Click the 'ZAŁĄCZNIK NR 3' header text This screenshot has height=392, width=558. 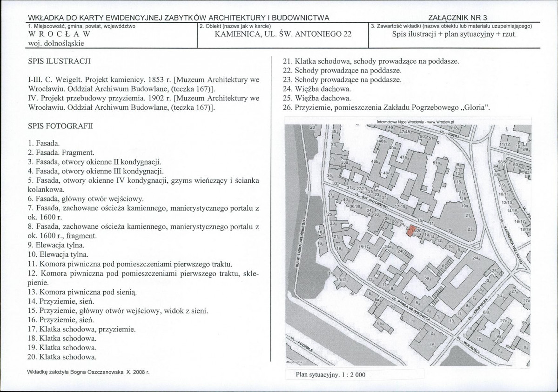457,18
